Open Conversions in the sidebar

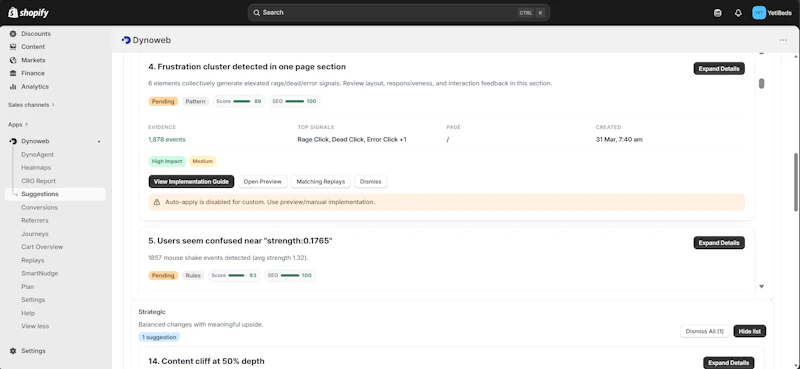point(39,208)
